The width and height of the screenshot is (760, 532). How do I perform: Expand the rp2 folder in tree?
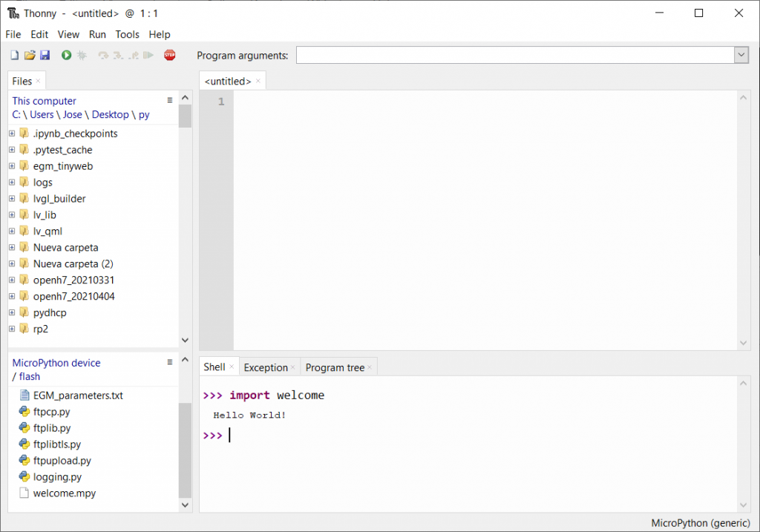[12, 329]
